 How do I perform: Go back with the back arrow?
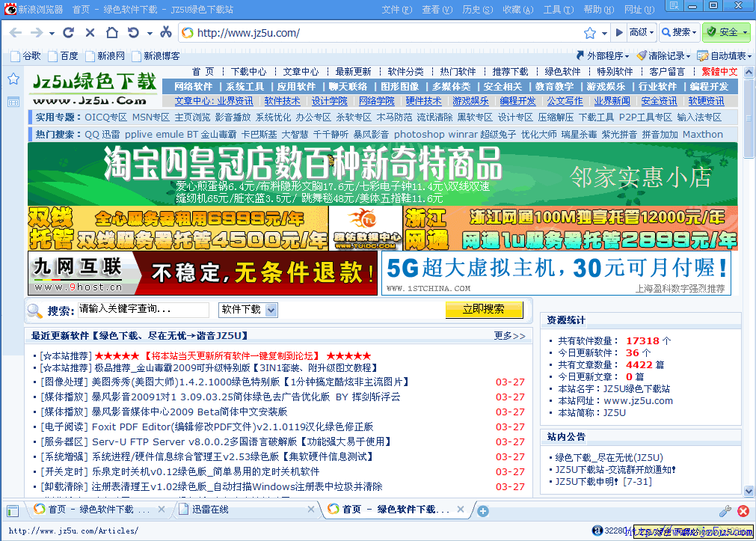[x=16, y=33]
